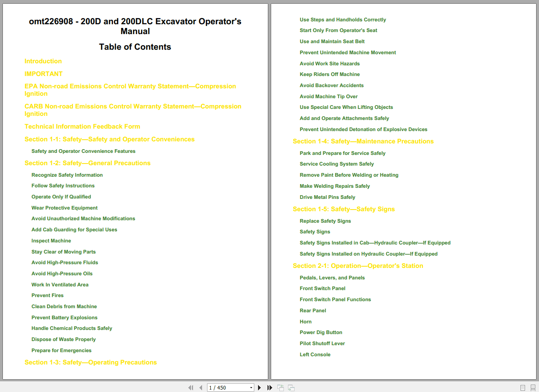Open Avoid High-Pressure Oils entry
539x392 pixels.
(x=62, y=274)
